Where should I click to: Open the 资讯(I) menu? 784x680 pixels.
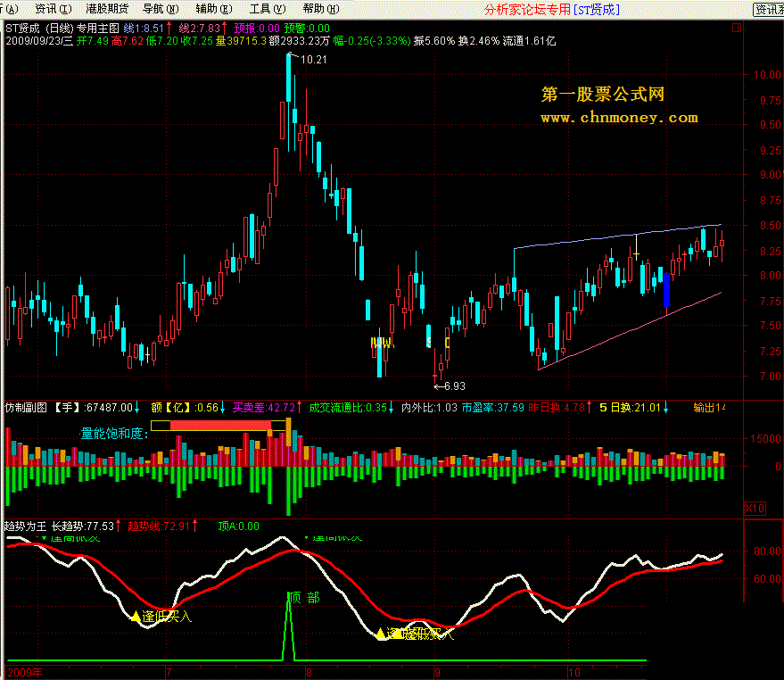coord(54,9)
